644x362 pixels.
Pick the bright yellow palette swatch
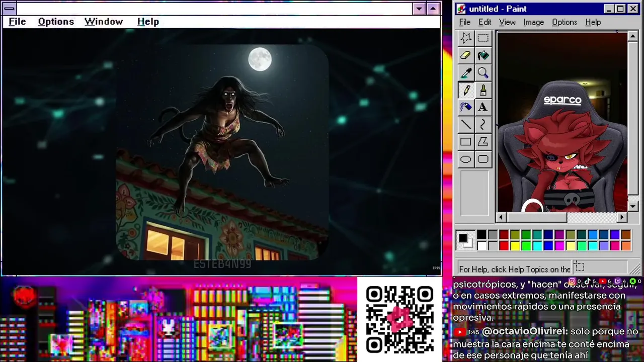(515, 246)
